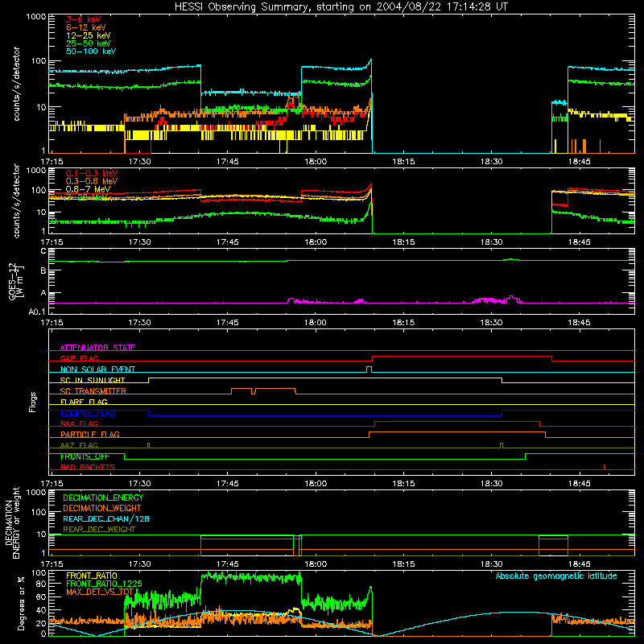Select the 12-25 keV legend label
Image resolution: width=644 pixels, height=644 pixels.
pos(89,35)
